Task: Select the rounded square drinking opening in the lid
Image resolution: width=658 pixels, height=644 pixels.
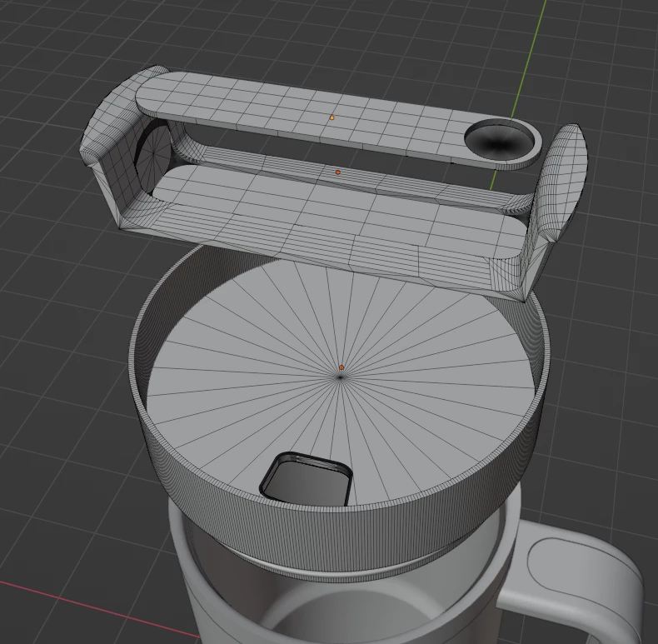Action: point(307,479)
